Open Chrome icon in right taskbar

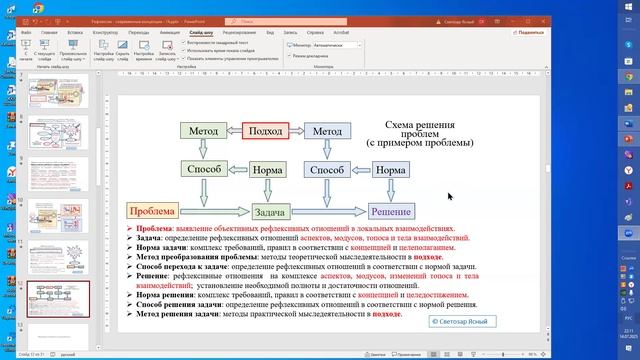coord(629,76)
